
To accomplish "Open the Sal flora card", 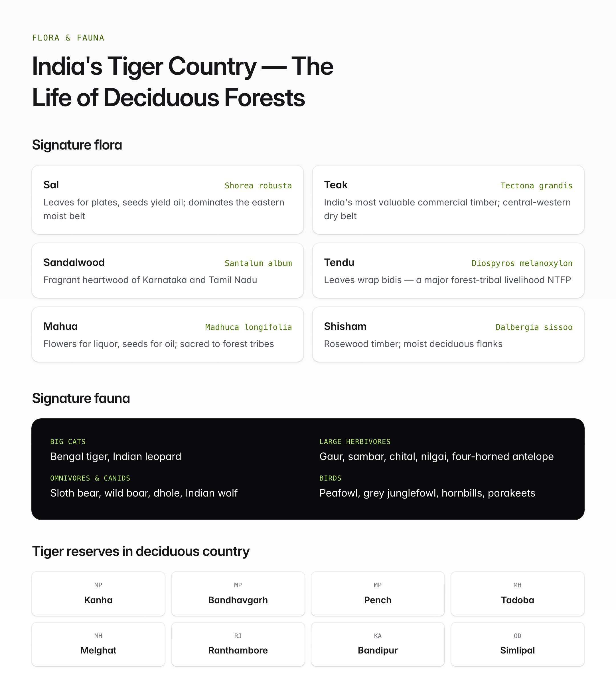I will pyautogui.click(x=168, y=200).
